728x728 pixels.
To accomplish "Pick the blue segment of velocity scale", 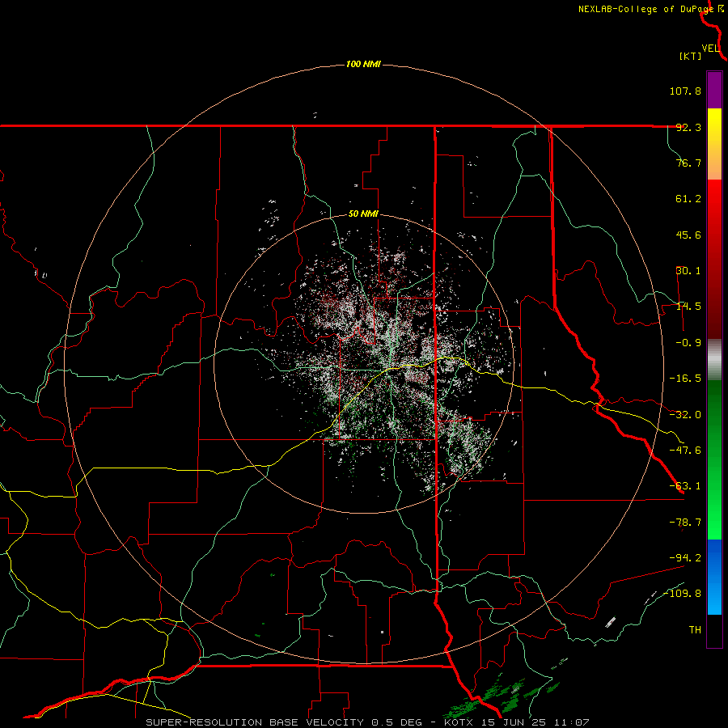I will coord(714,577).
